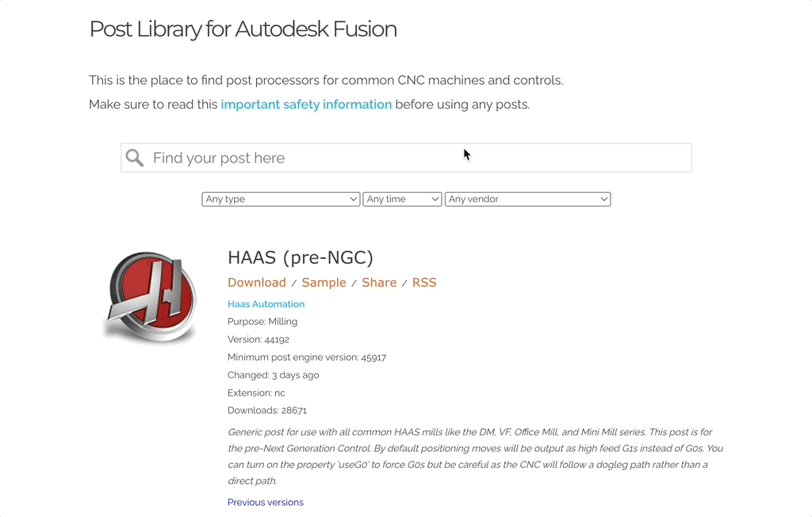This screenshot has width=812, height=517.
Task: Open the Any time filter dropdown
Action: [x=402, y=199]
